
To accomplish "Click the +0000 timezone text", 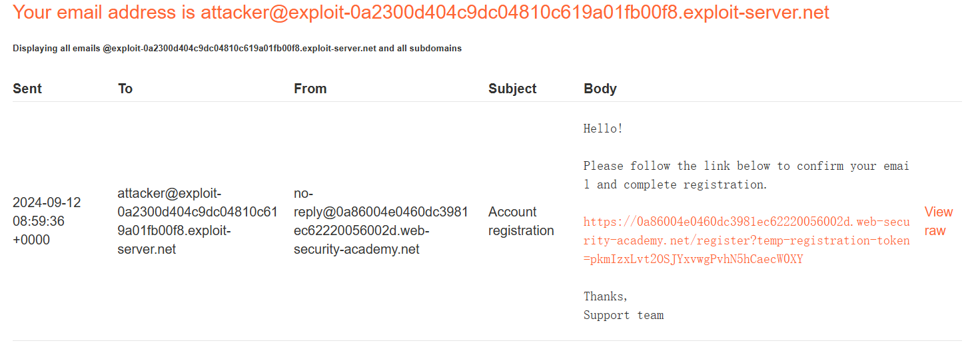I will pos(31,240).
